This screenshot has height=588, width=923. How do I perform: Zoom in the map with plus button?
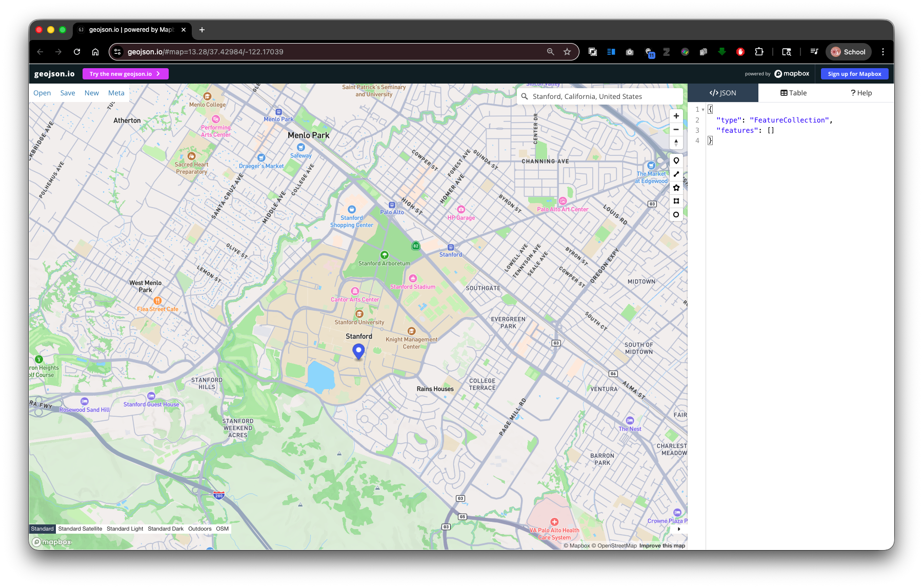[676, 116]
